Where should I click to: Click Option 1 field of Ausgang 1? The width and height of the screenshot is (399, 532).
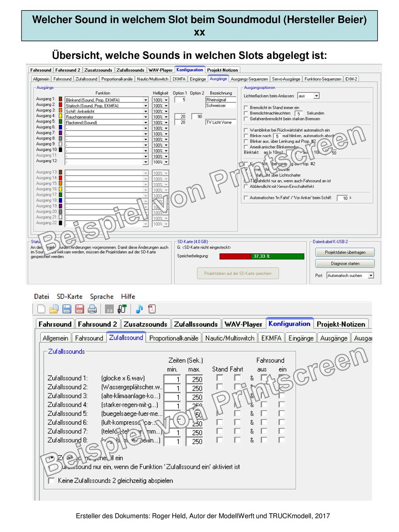pos(180,100)
